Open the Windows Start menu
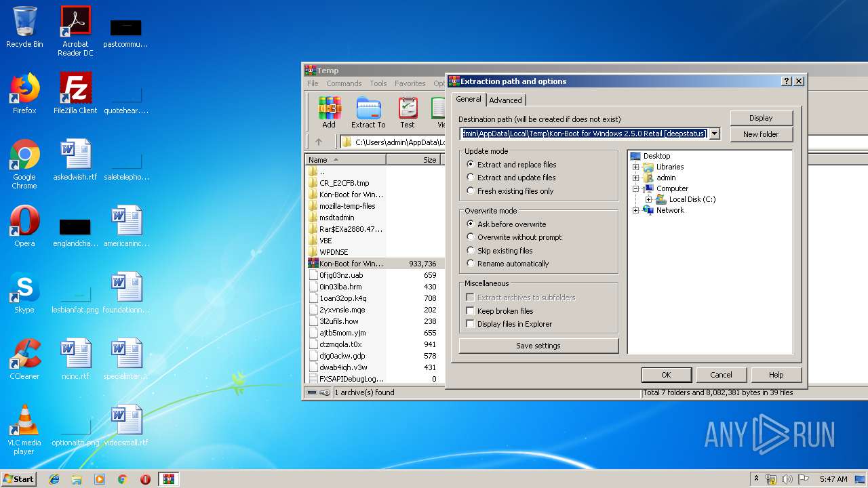 click(18, 479)
